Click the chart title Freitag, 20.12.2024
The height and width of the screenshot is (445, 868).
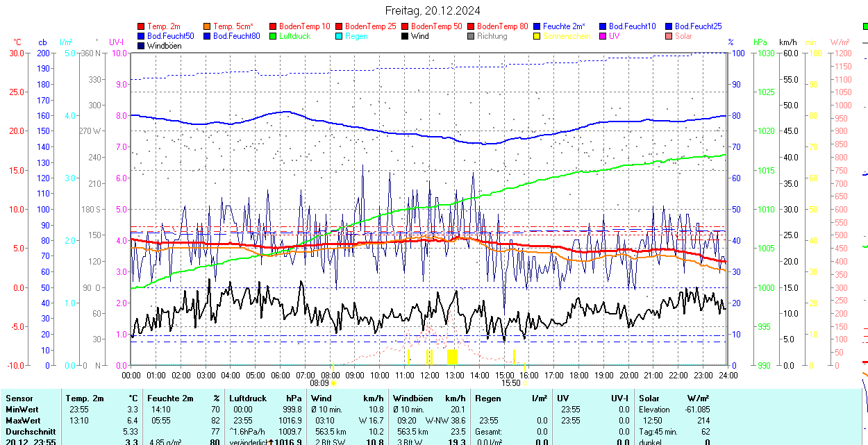tap(433, 10)
